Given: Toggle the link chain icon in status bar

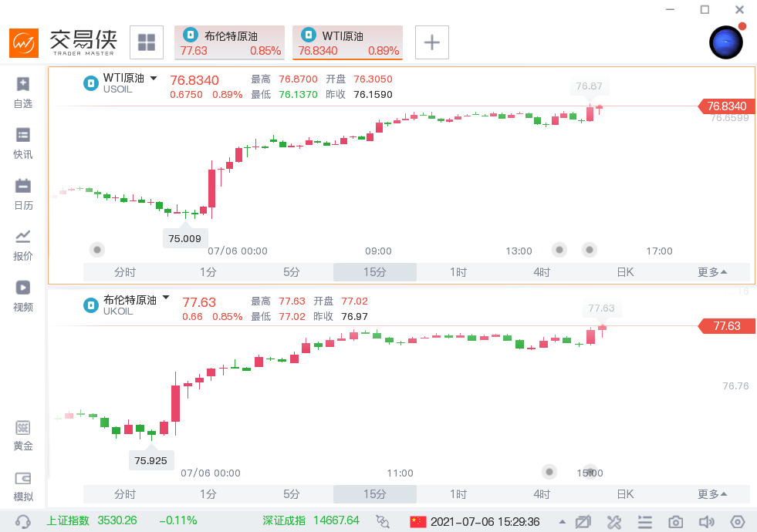Looking at the screenshot, I should pos(383,521).
